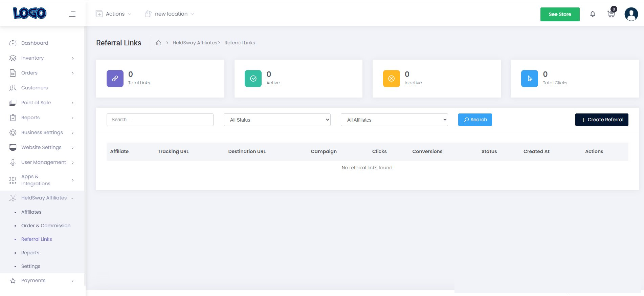Click the orange Inactive cross icon
Viewport: 644px width, 296px height.
click(392, 79)
